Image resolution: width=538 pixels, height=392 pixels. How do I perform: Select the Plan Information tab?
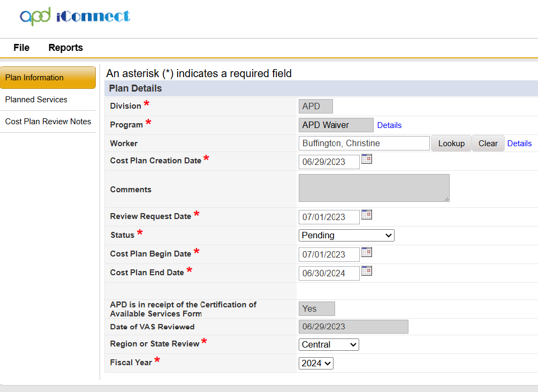point(48,78)
